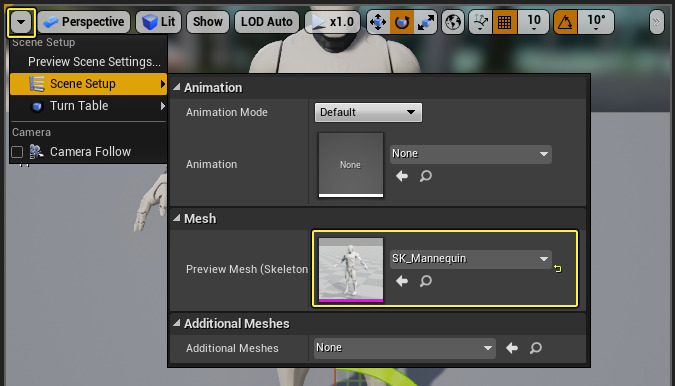Click the Scene Setup list icon
Viewport: 675px width, 386px height.
[37, 84]
